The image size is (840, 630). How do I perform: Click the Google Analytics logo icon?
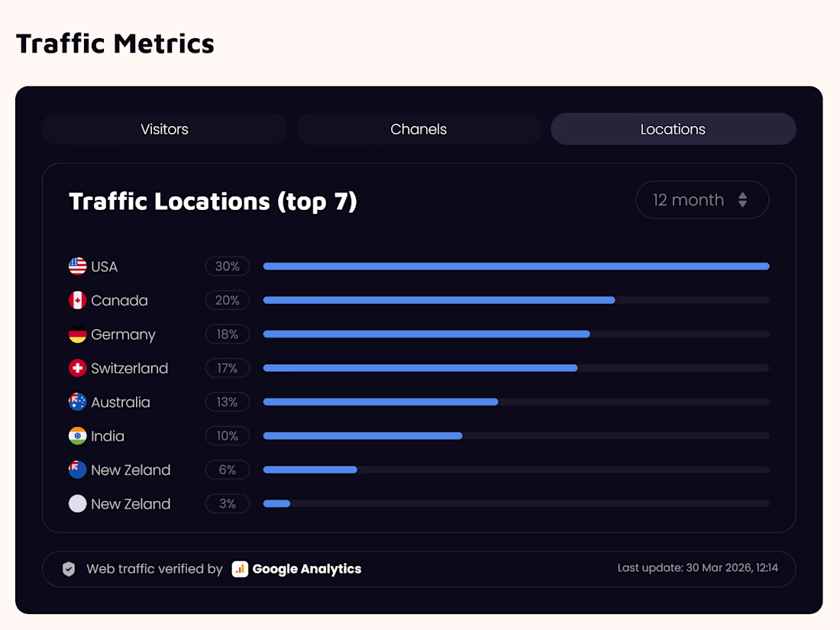tap(240, 569)
